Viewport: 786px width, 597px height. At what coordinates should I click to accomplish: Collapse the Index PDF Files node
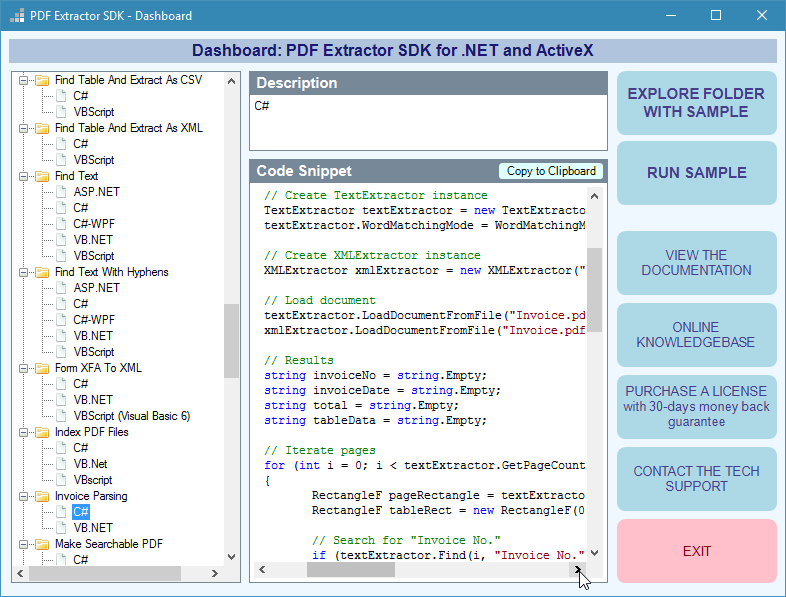[23, 432]
